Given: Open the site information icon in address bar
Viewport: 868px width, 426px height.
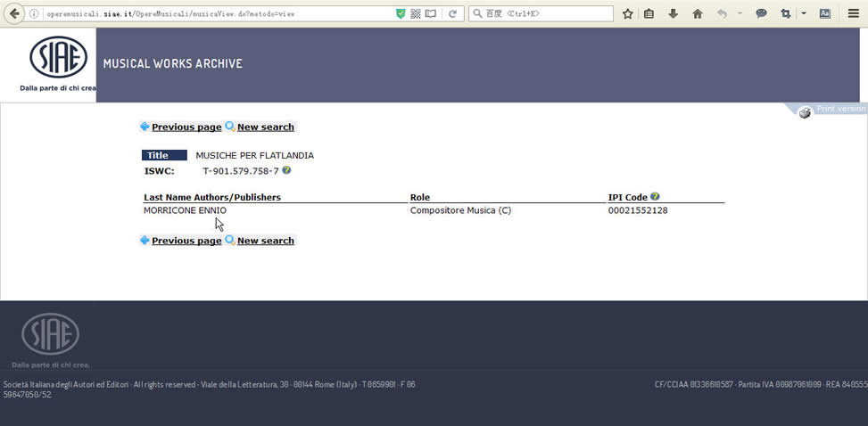Looking at the screenshot, I should (34, 14).
